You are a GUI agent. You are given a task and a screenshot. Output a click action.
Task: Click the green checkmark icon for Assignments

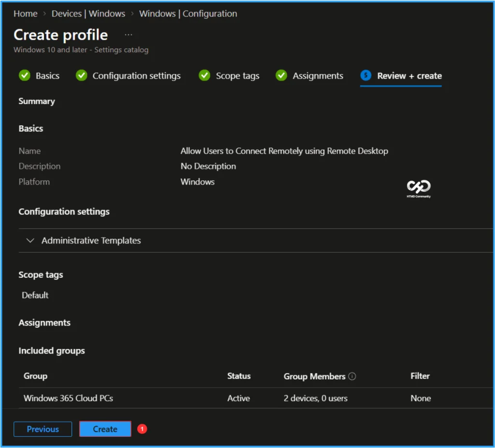(x=281, y=75)
